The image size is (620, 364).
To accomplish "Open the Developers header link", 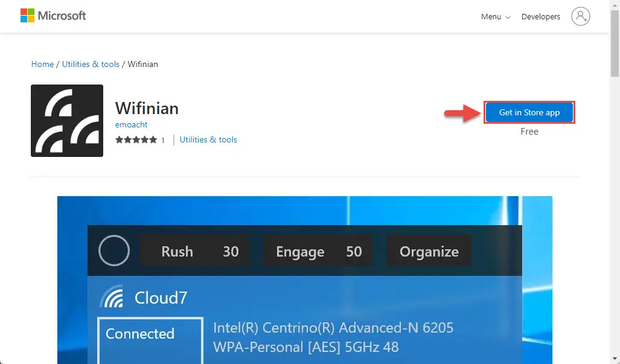I will (540, 16).
